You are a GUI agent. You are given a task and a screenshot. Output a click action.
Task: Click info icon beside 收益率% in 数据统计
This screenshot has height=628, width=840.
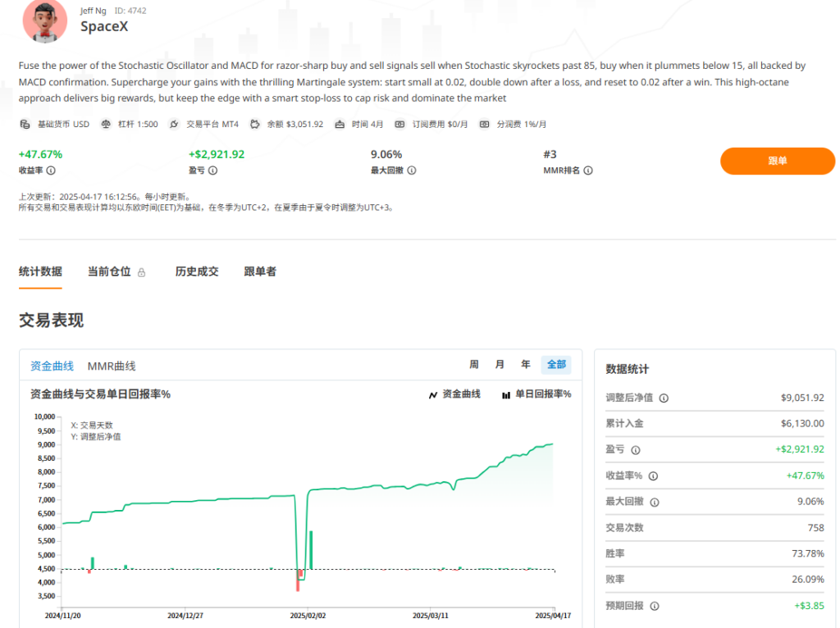(653, 476)
